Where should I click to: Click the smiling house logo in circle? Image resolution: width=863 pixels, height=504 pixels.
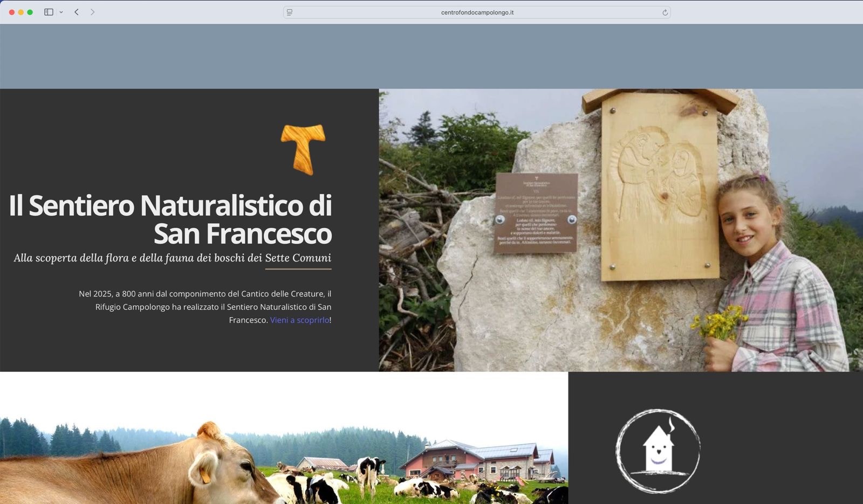657,451
